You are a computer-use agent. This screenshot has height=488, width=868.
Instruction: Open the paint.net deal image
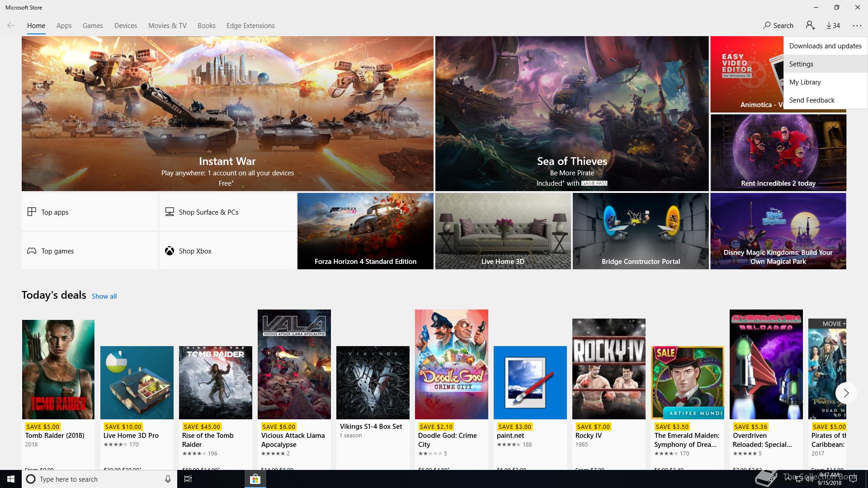click(x=530, y=383)
